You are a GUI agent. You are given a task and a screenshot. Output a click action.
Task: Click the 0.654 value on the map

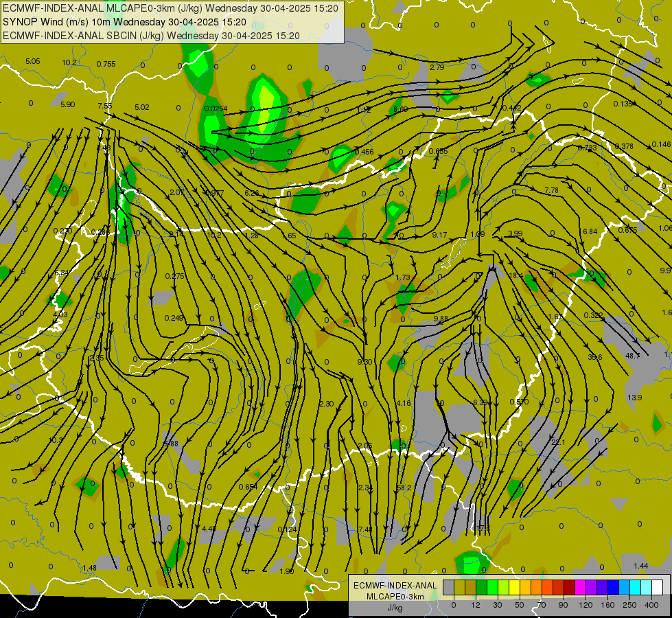pyautogui.click(x=248, y=487)
